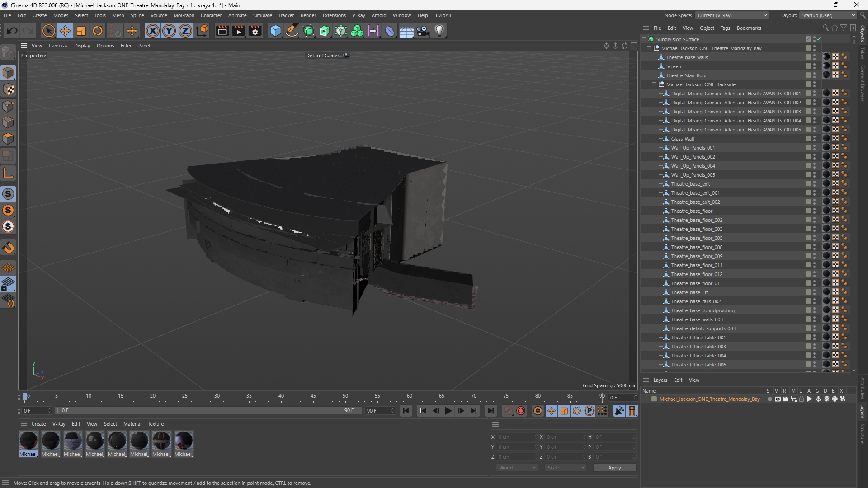Toggle X axis lock
868x488 pixels.
[153, 31]
